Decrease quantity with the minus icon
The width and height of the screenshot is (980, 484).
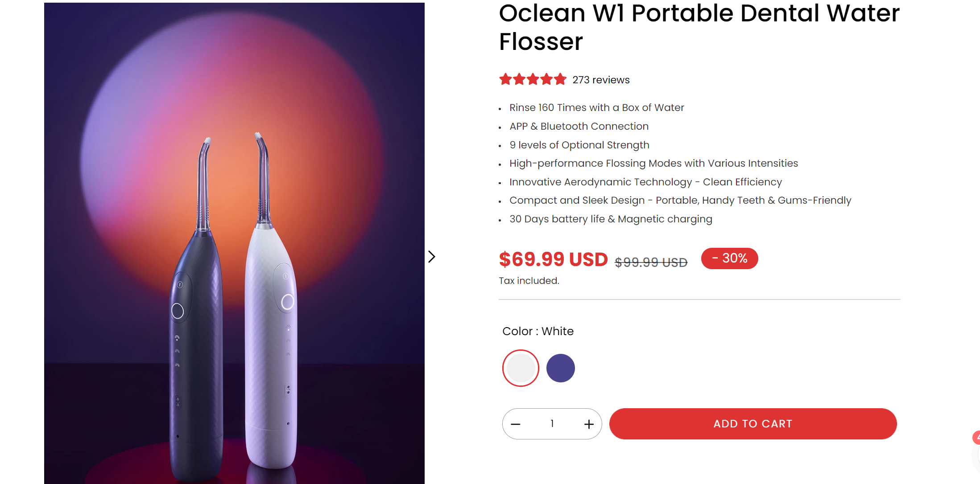click(516, 424)
